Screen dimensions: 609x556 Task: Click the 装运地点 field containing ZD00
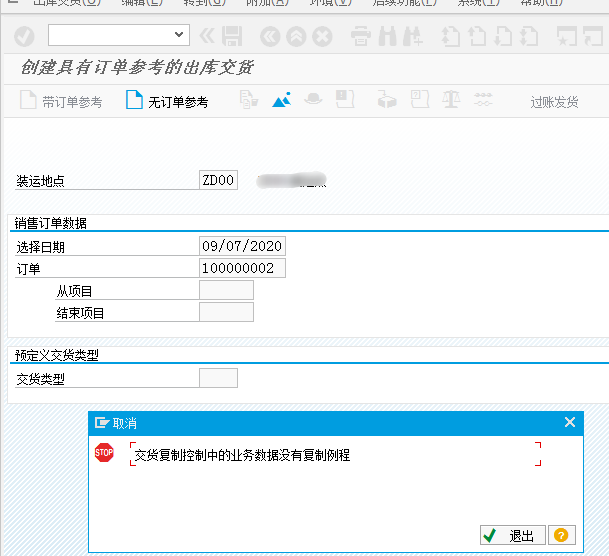pyautogui.click(x=218, y=180)
